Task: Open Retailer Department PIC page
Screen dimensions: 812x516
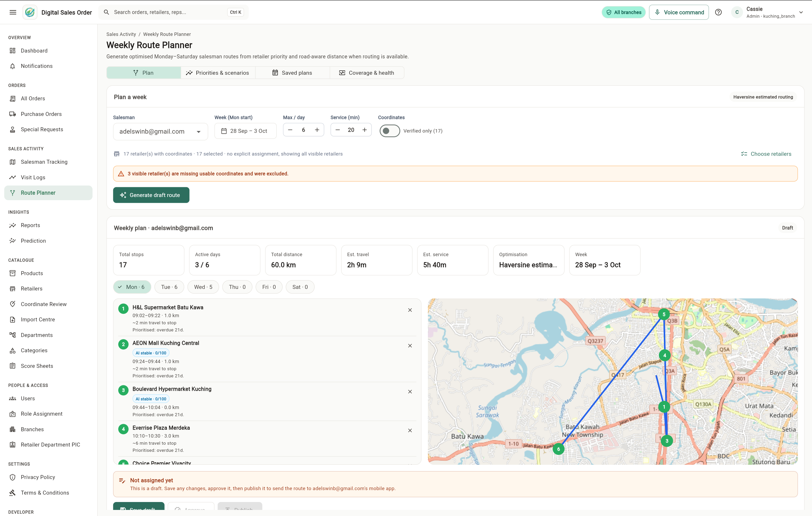Action: pos(48,444)
